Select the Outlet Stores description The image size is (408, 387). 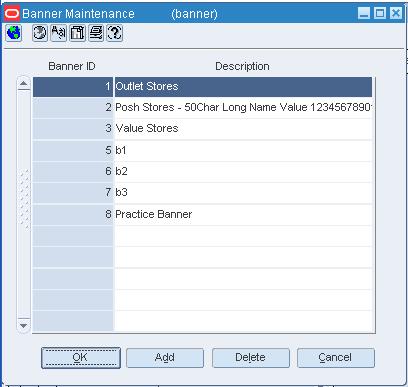243,87
